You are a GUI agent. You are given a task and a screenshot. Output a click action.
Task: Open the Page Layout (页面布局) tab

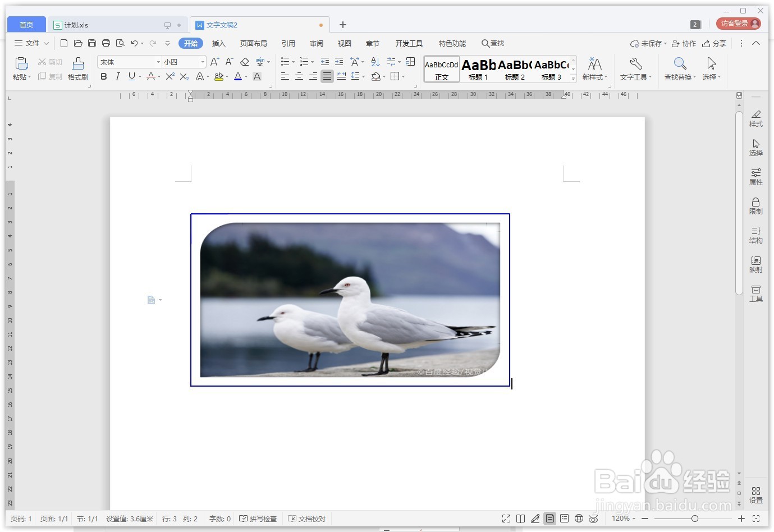[254, 43]
